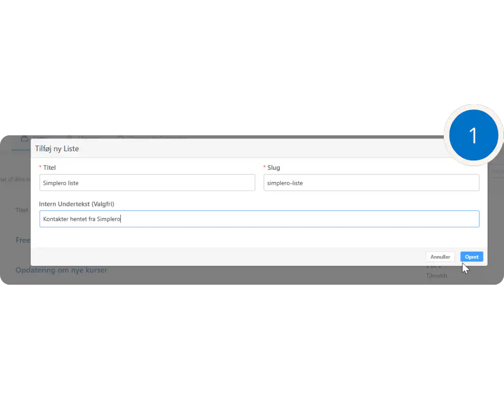Viewport: 504px width, 420px height.
Task: Click the 'Simplero liste' text in Titel
Action: [x=61, y=183]
